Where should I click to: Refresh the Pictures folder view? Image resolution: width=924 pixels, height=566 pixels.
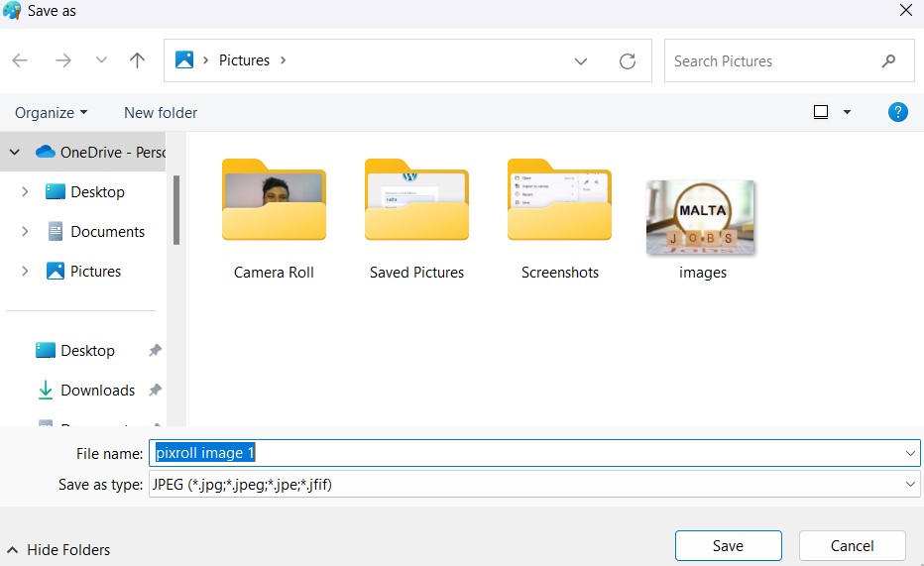coord(627,61)
